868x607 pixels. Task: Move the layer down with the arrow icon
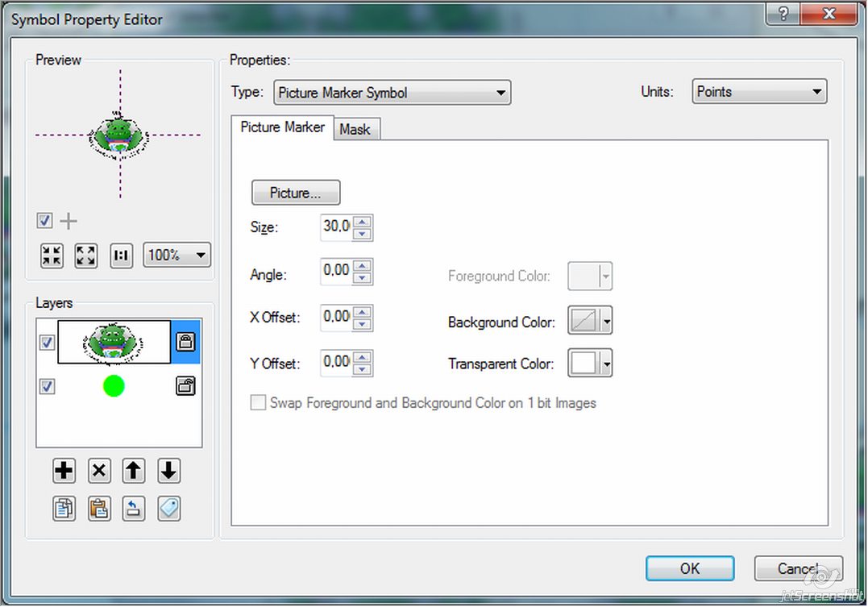pos(168,471)
